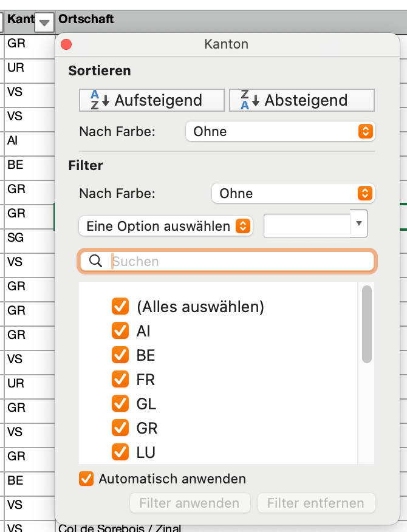Toggle the (Alles auswählen) checkbox
The image size is (407, 532).
(x=120, y=307)
